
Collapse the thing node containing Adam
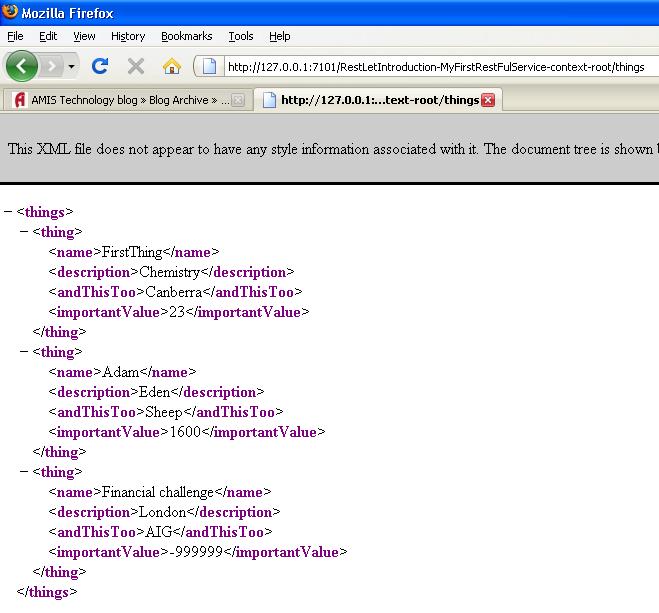click(25, 352)
